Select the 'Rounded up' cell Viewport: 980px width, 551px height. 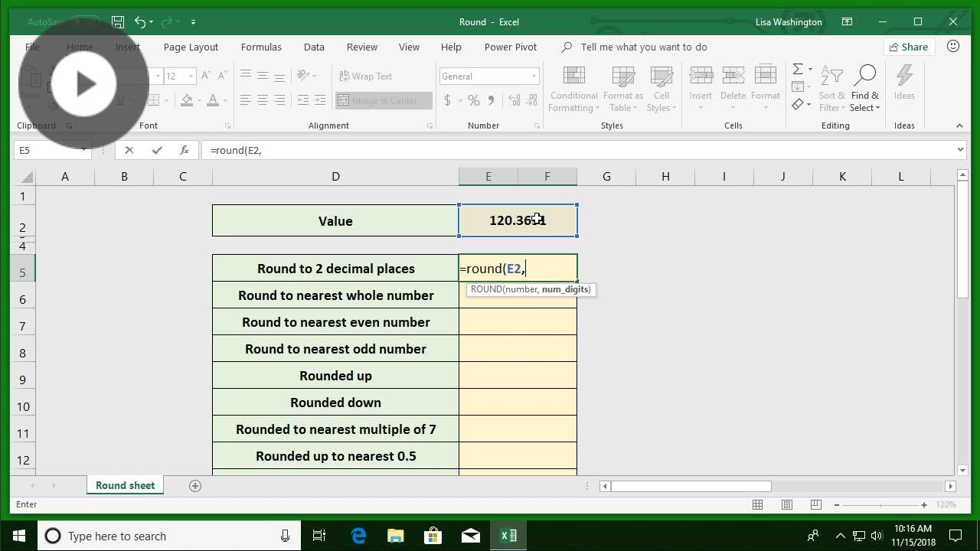pos(335,376)
